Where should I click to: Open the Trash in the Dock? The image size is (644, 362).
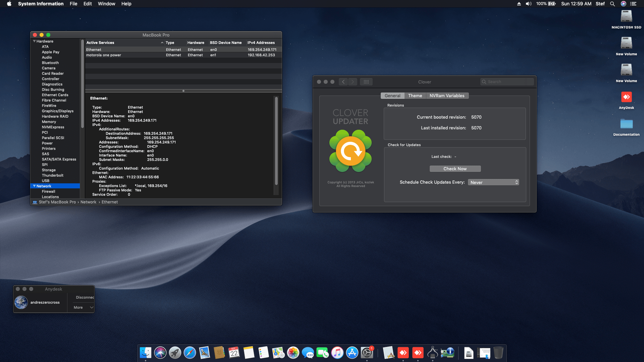coord(498,353)
